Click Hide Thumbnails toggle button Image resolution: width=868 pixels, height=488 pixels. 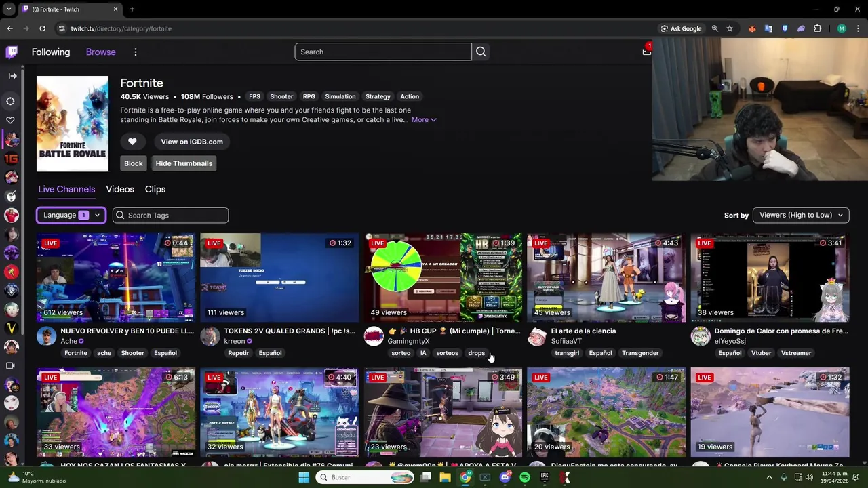pyautogui.click(x=184, y=163)
